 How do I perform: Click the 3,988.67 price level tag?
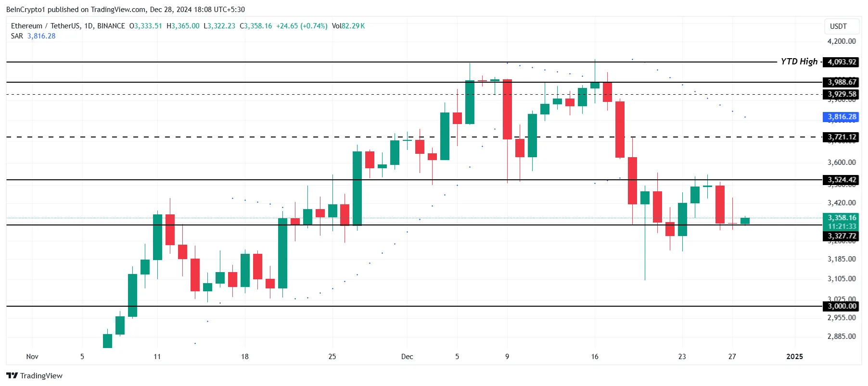click(842, 82)
